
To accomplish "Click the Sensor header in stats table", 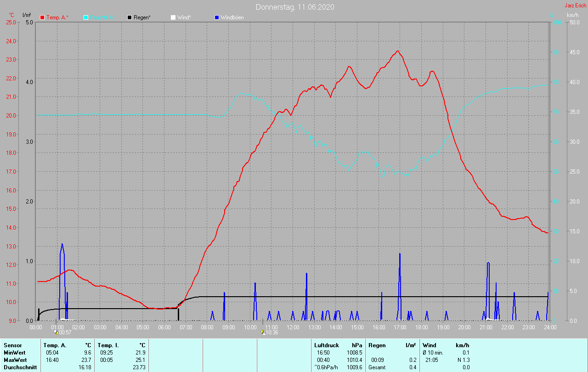I will [x=12, y=345].
